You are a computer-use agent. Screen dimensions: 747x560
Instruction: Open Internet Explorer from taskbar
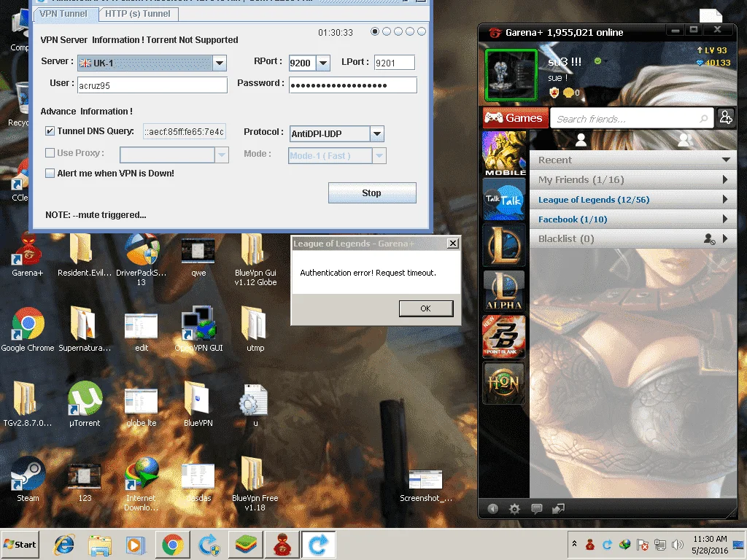pyautogui.click(x=64, y=545)
